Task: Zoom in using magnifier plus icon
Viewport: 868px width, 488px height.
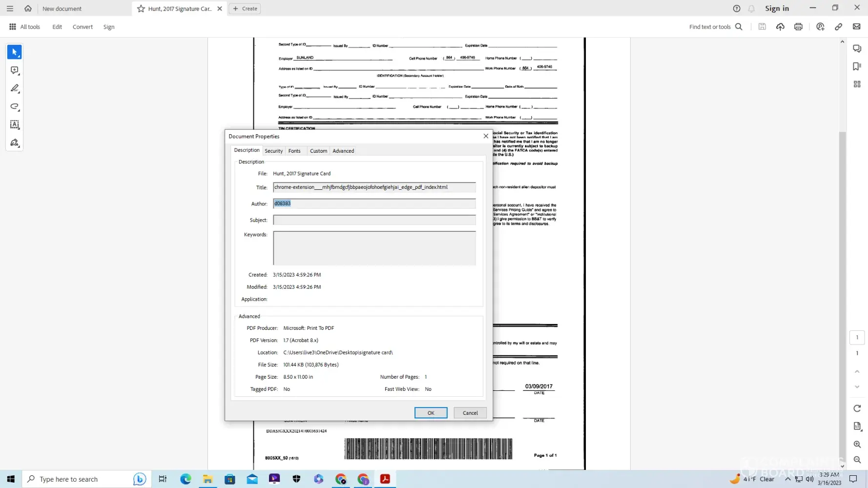Action: (x=857, y=444)
